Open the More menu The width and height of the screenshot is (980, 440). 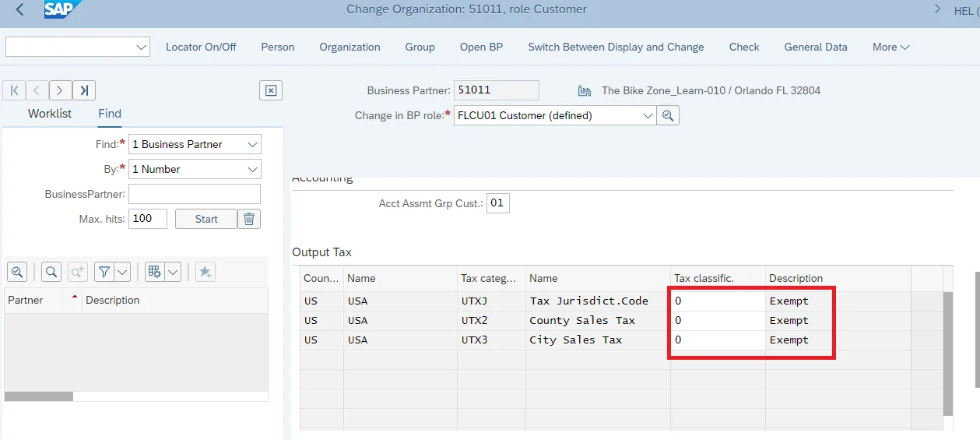coord(890,47)
